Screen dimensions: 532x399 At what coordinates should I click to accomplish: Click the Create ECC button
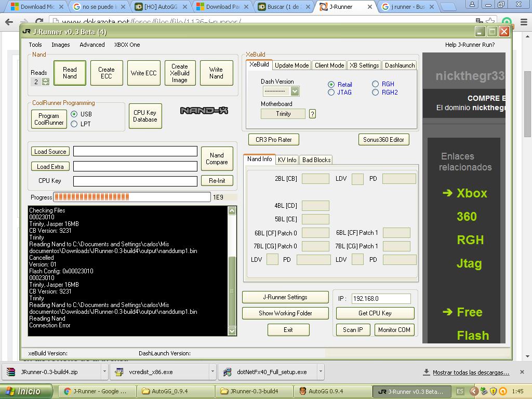pos(106,73)
